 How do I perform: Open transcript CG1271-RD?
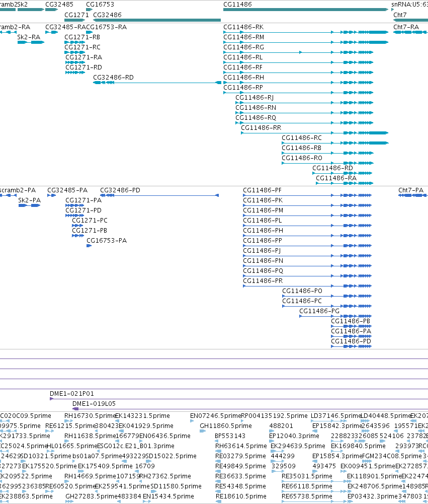[x=83, y=67]
